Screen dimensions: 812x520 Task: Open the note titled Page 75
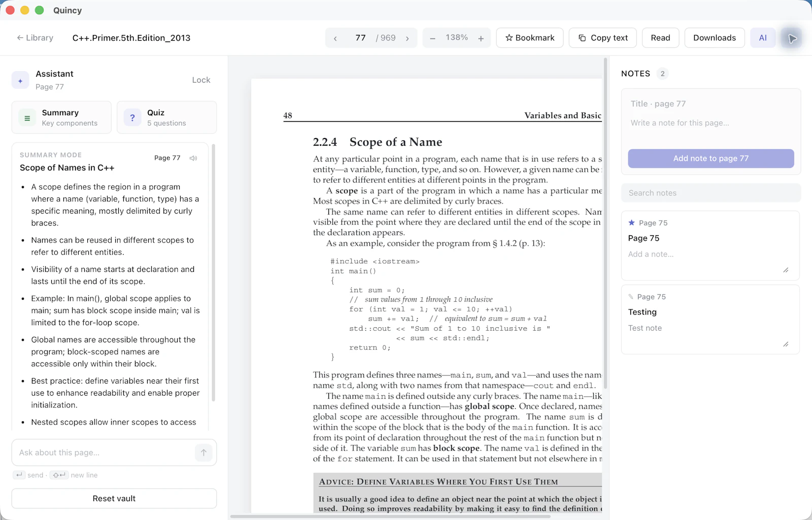(644, 238)
